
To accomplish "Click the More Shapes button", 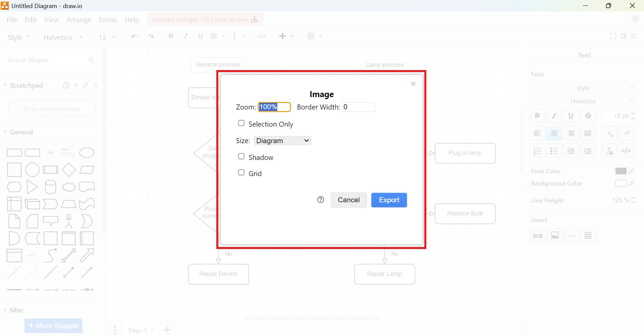I will point(53,326).
